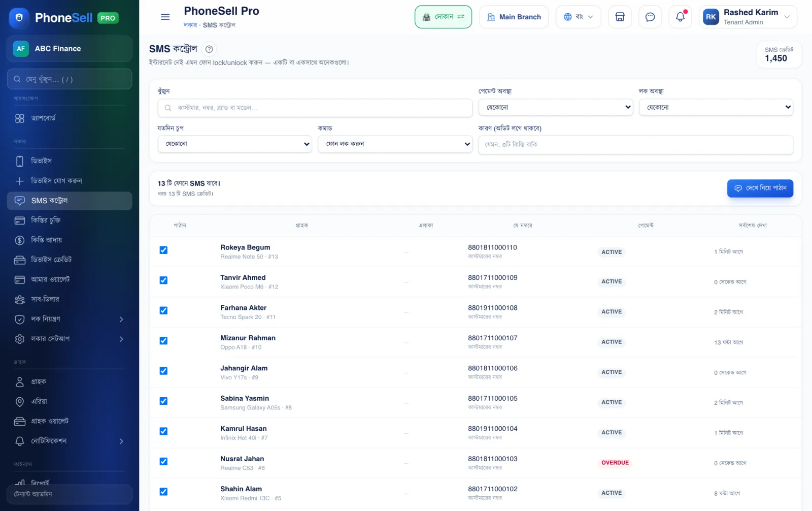Open installment collection dollar icon
The height and width of the screenshot is (511, 812).
coord(20,240)
